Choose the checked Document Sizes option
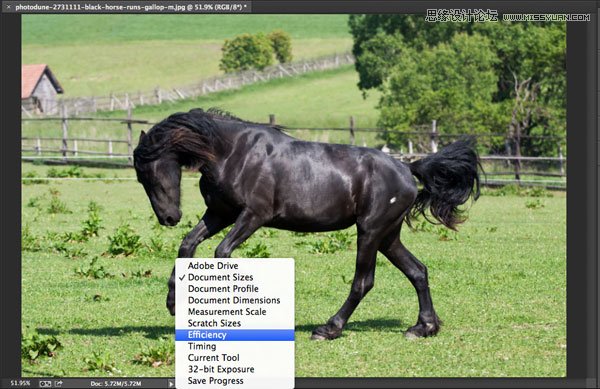 (235, 277)
